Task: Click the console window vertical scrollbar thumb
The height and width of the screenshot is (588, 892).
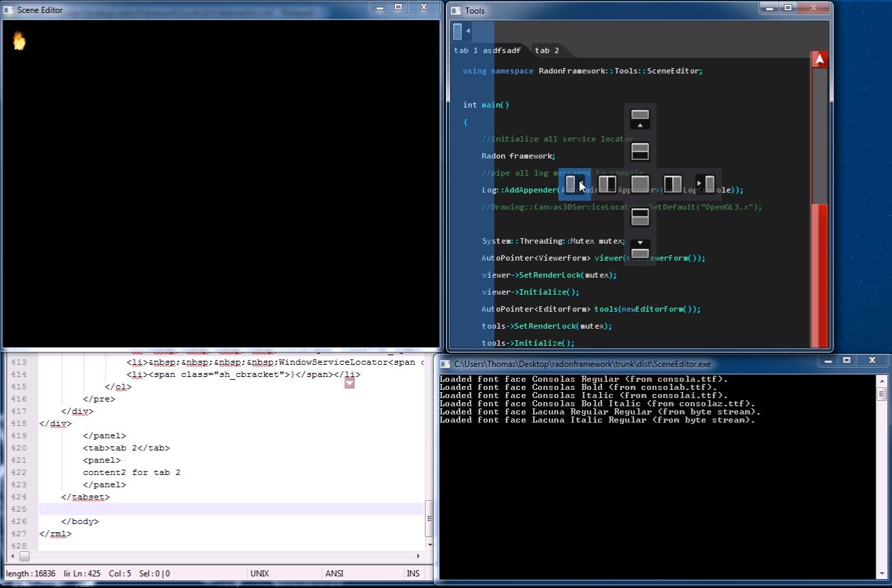Action: [x=880, y=394]
